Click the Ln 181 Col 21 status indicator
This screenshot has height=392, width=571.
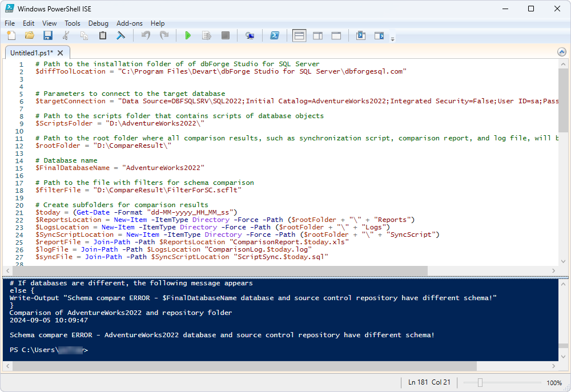click(429, 382)
